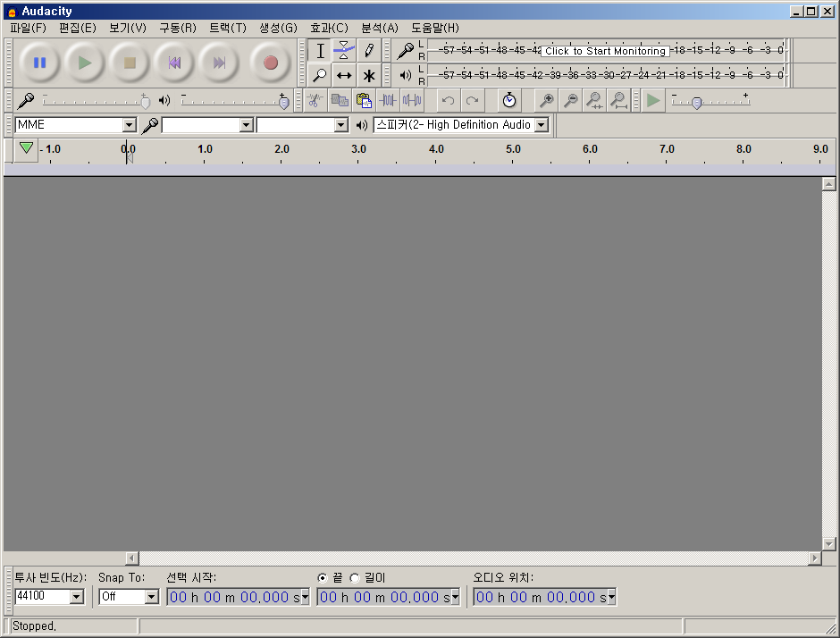Click the recording meter microphone icon
840x638 pixels.
click(x=406, y=51)
